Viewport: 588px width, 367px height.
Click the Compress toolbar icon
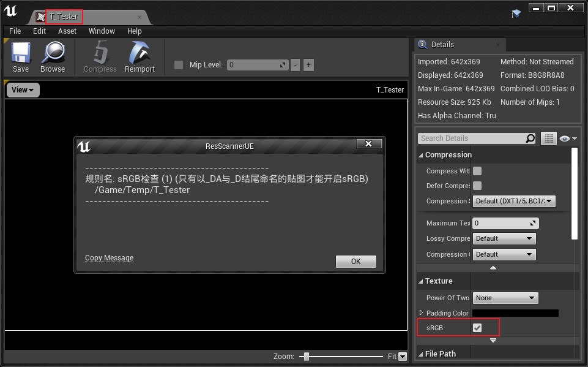(x=100, y=53)
